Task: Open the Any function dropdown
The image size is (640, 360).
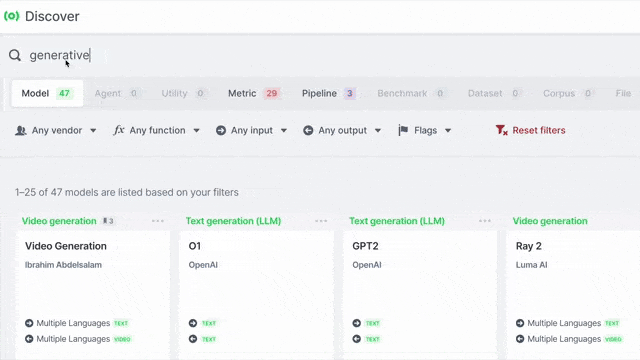Action: click(x=157, y=131)
